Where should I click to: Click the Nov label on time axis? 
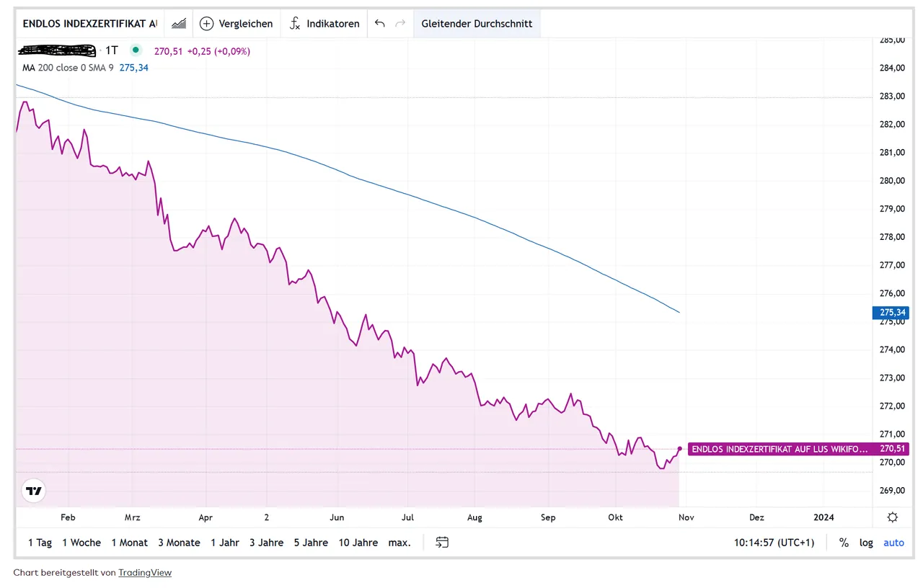[685, 517]
